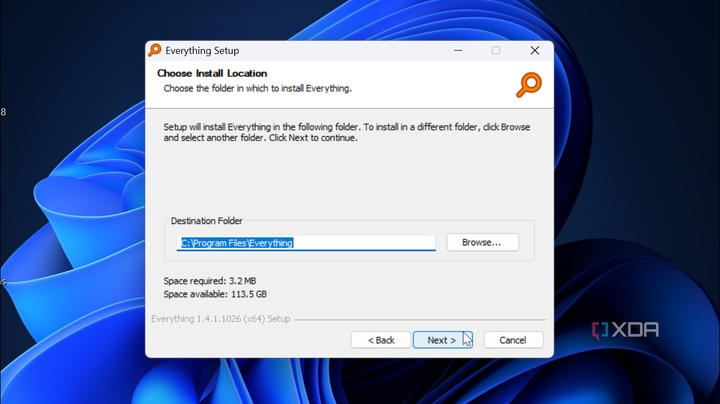Image resolution: width=720 pixels, height=404 pixels.
Task: Click the "Space available: 113.5 GB" text
Action: coord(215,294)
